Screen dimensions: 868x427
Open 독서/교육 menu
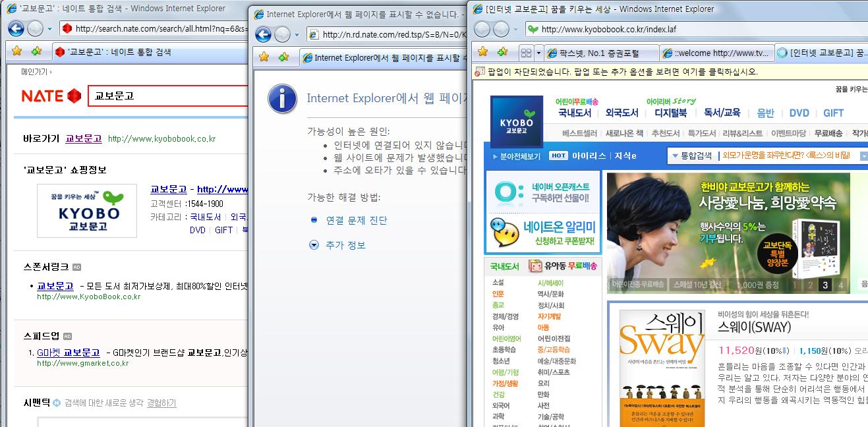tap(722, 113)
